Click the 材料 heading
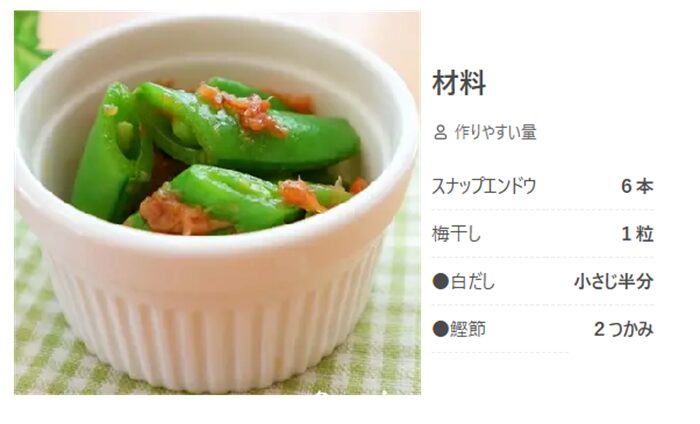Image resolution: width=700 pixels, height=424 pixels. click(459, 83)
